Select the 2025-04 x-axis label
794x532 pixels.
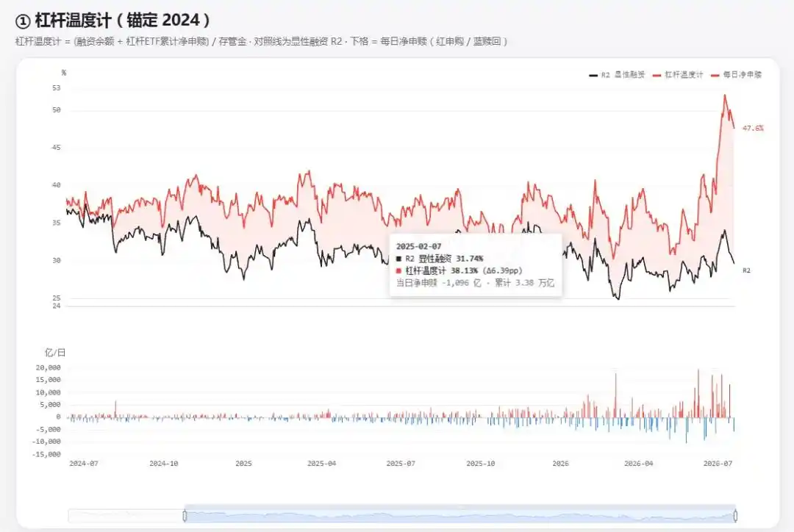click(321, 463)
